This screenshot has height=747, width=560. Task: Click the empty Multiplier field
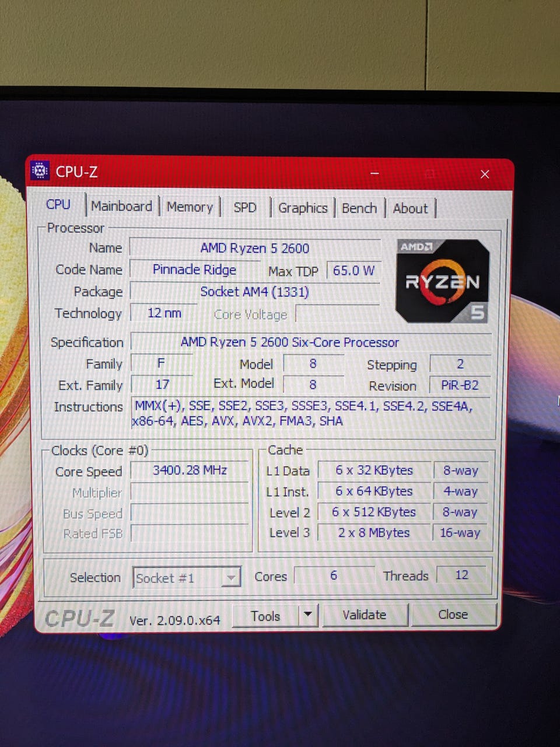pyautogui.click(x=190, y=493)
